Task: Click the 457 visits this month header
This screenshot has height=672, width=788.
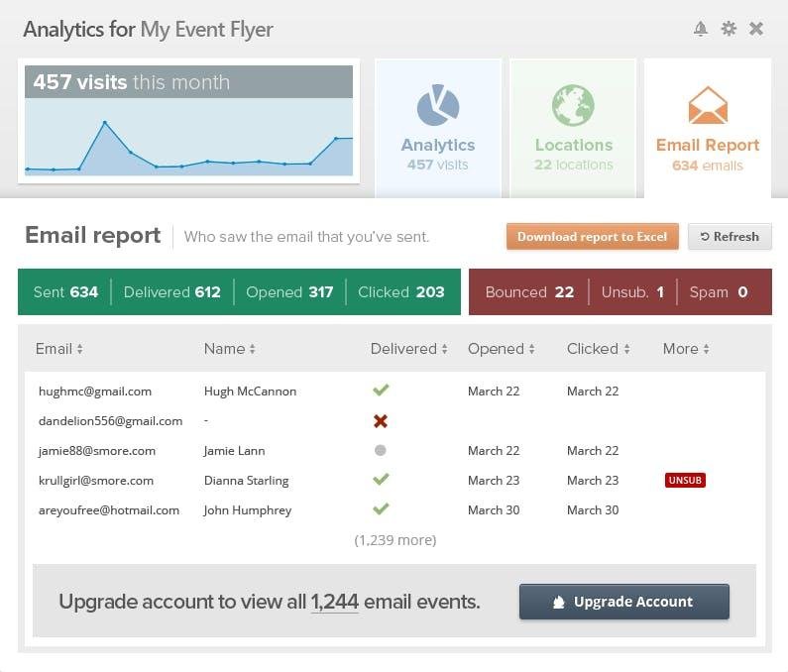Action: coord(189,82)
